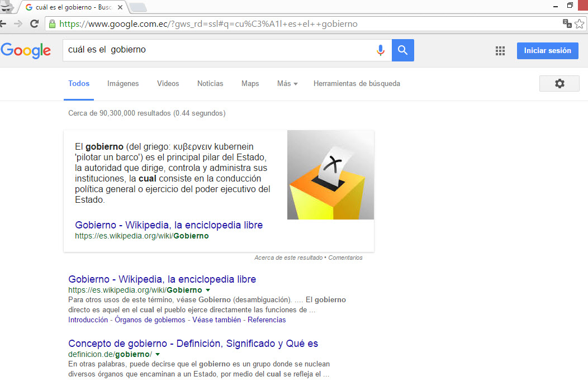
Task: Start voice search with the microphone icon
Action: pos(380,50)
